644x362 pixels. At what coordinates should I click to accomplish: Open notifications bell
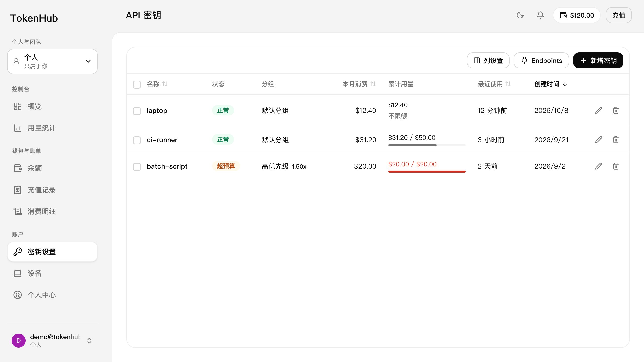pos(540,15)
